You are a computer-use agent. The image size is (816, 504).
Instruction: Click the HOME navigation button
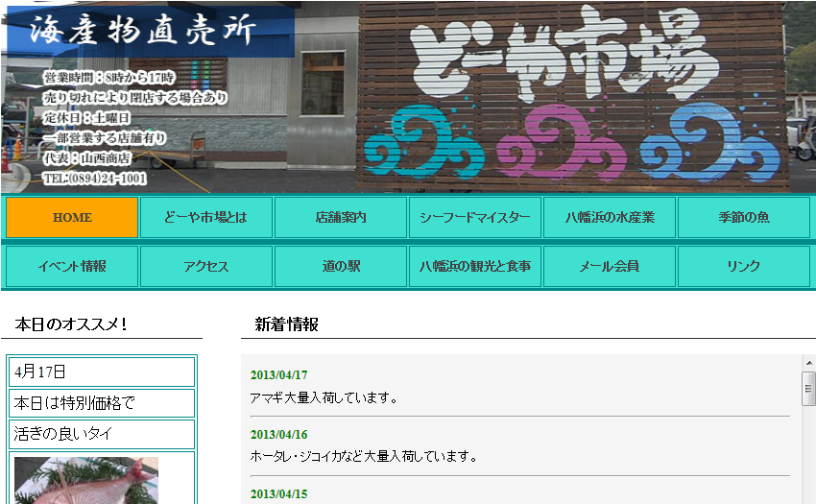tap(72, 218)
